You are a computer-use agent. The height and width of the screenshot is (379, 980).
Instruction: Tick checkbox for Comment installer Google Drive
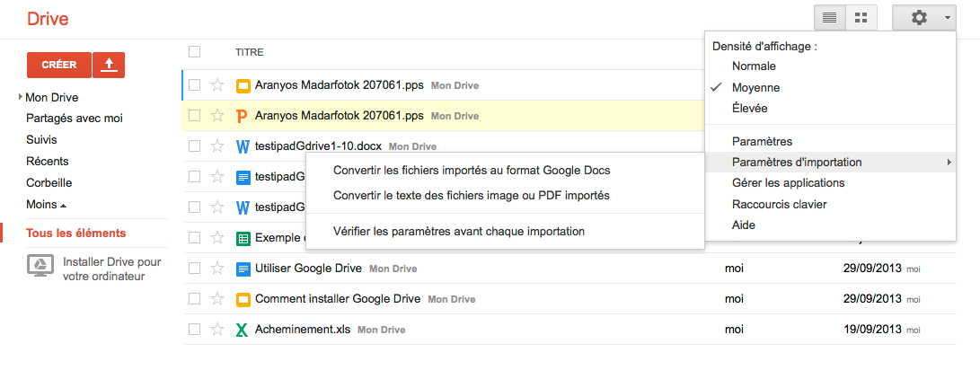tap(195, 299)
